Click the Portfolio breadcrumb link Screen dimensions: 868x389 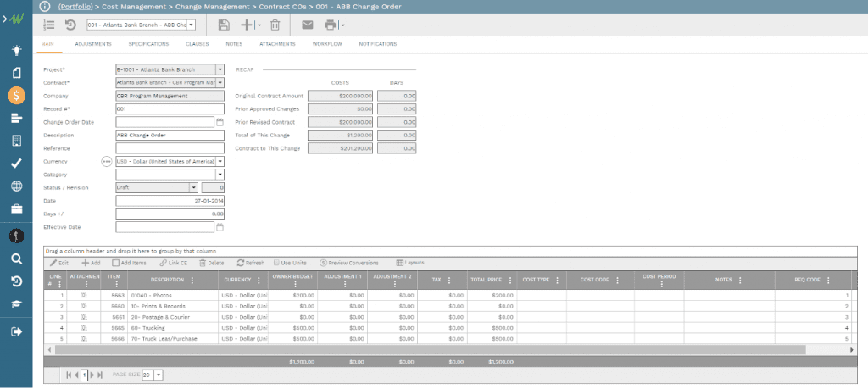(75, 7)
